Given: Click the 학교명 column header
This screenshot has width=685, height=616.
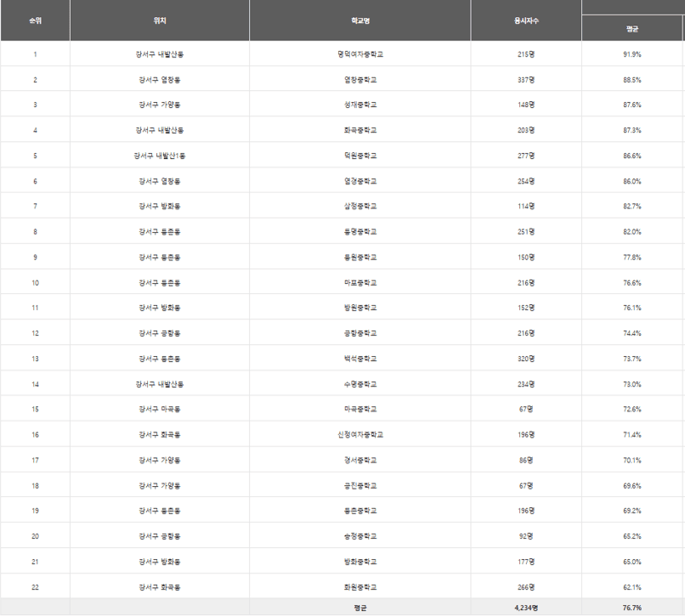Looking at the screenshot, I should coord(360,20).
